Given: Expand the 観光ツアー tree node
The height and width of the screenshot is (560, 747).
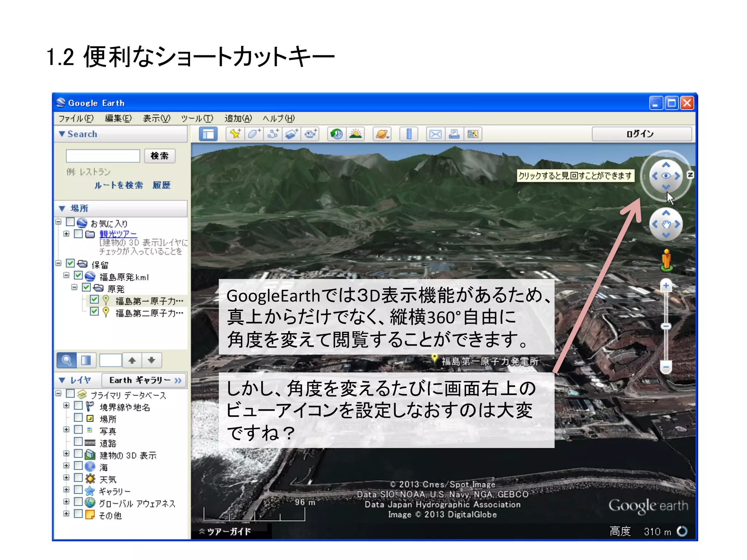Looking at the screenshot, I should 66,234.
